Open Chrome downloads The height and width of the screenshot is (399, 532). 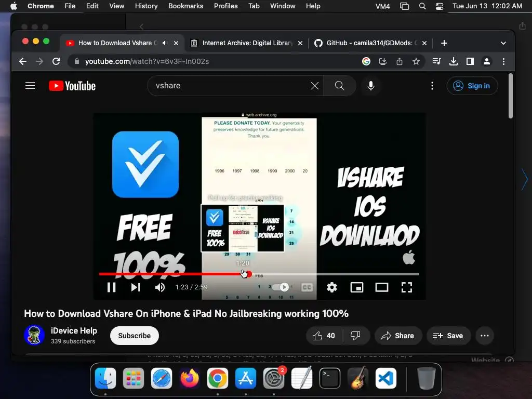point(453,61)
